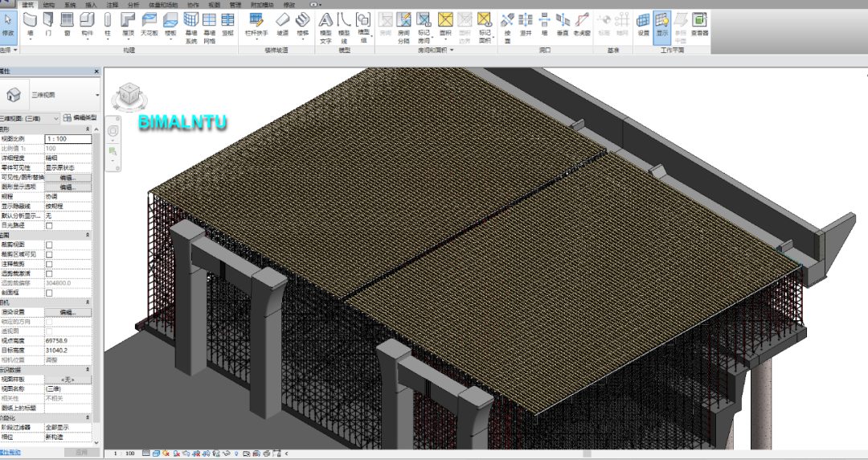This screenshot has height=460, width=868.
Task: Open the Systems (系统) ribbon tab
Action: [x=70, y=5]
